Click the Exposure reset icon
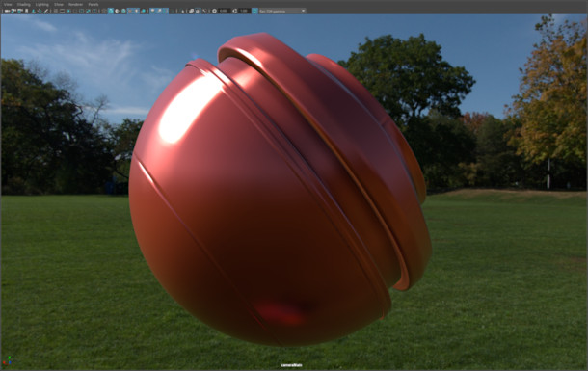 point(215,11)
